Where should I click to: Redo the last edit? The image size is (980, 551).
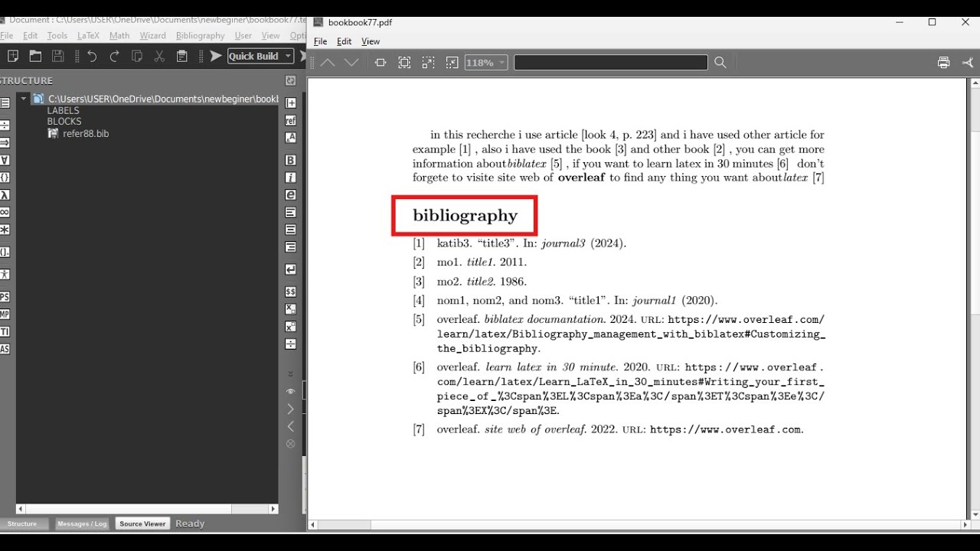pos(115,56)
